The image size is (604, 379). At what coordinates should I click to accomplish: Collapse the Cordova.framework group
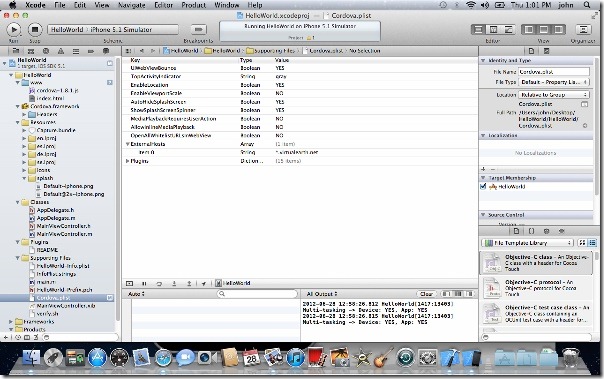coord(18,106)
